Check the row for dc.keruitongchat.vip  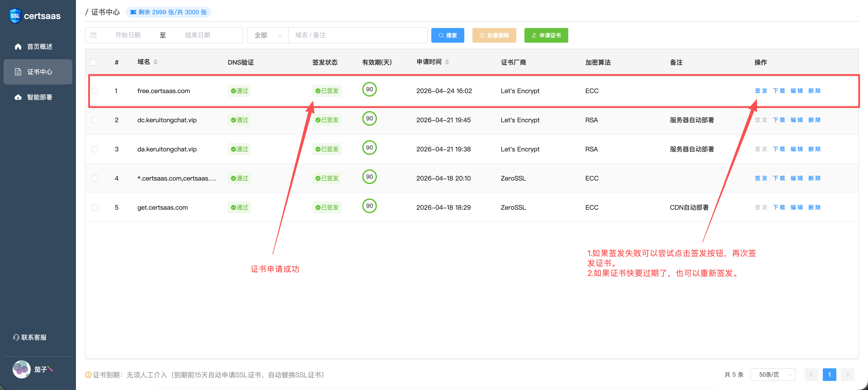(95, 120)
